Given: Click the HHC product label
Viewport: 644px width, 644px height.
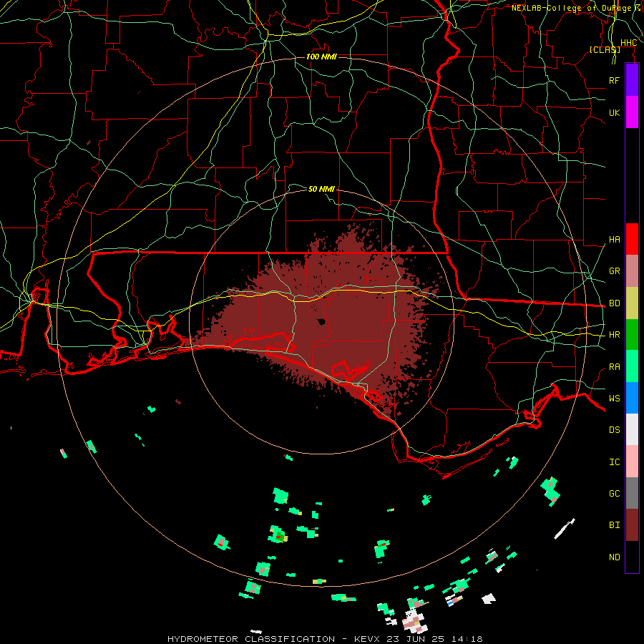Looking at the screenshot, I should [x=628, y=42].
